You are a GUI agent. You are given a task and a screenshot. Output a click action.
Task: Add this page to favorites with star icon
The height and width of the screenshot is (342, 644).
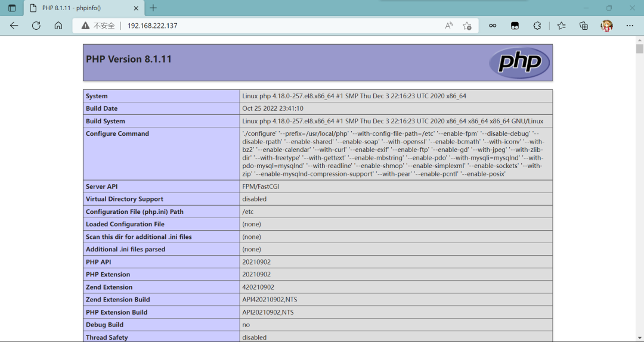click(467, 26)
